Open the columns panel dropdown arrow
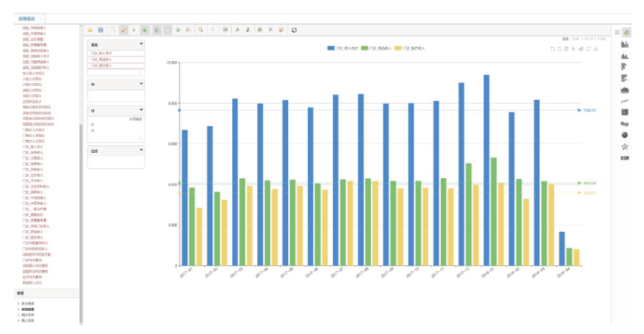Screen dimensions: 644x334 pyautogui.click(x=141, y=84)
